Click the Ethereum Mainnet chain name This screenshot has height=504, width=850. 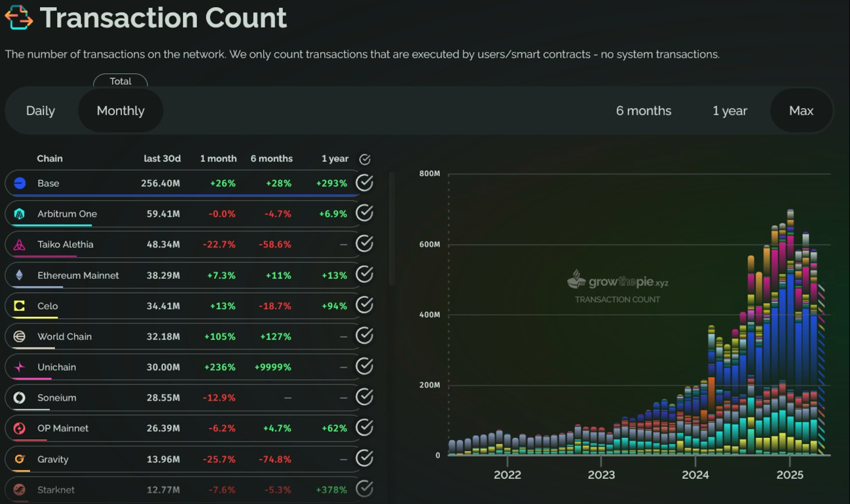coord(78,275)
